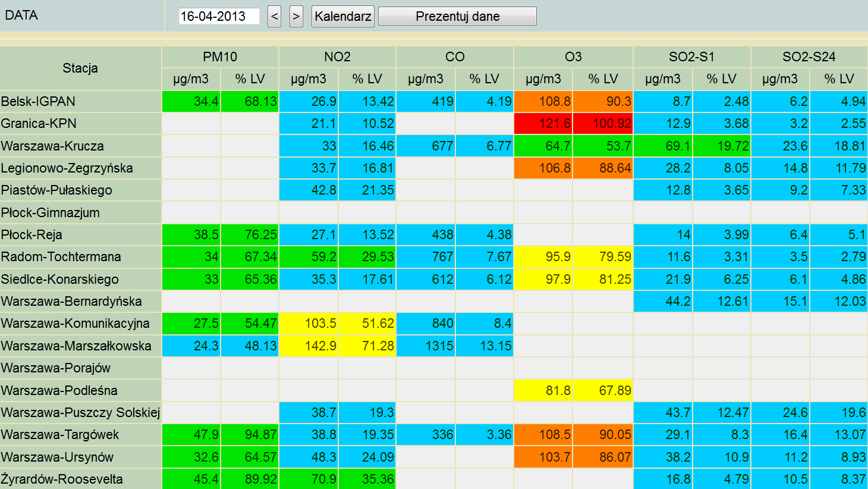Select the NO2 column header
Image resolution: width=868 pixels, height=489 pixels.
[x=337, y=57]
